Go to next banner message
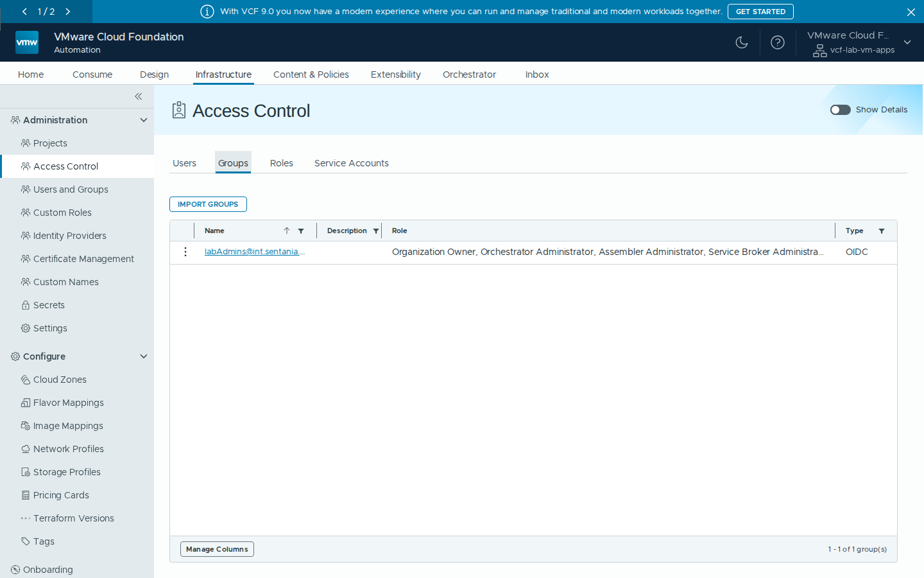 coord(68,12)
